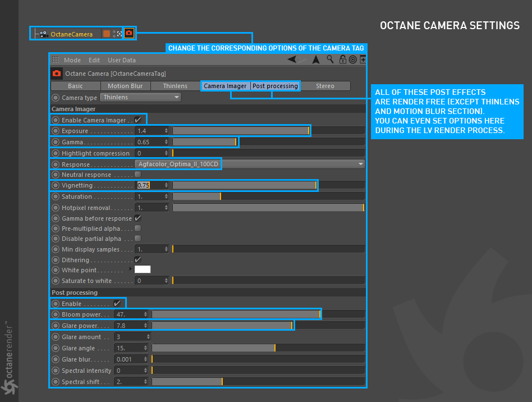Open the Response Agfacolor dropdown

point(250,164)
